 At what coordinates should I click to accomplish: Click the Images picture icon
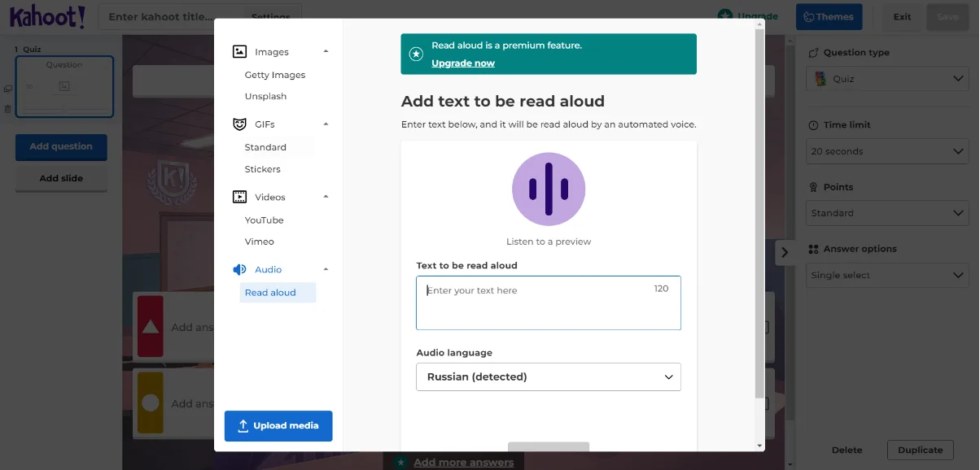239,51
